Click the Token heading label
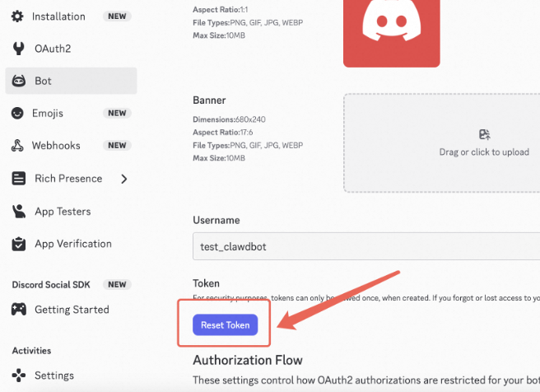Viewport: 540px width, 392px height. 206,283
